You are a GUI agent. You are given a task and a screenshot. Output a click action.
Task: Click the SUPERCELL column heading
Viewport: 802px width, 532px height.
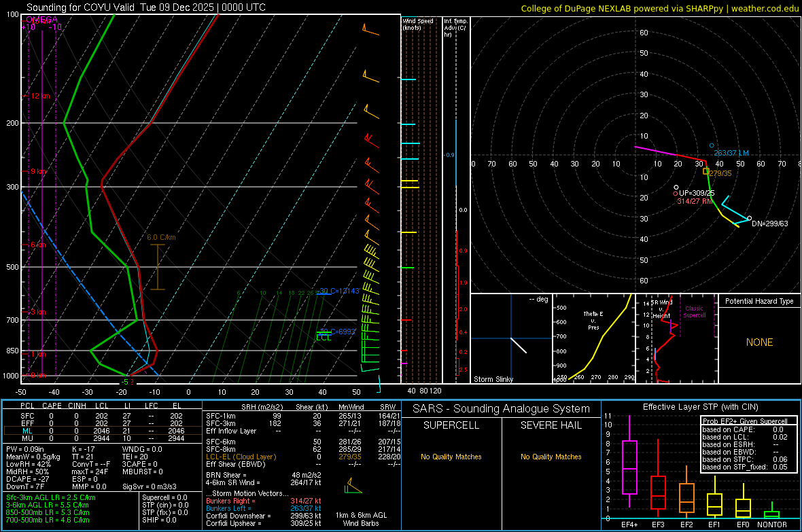point(451,425)
